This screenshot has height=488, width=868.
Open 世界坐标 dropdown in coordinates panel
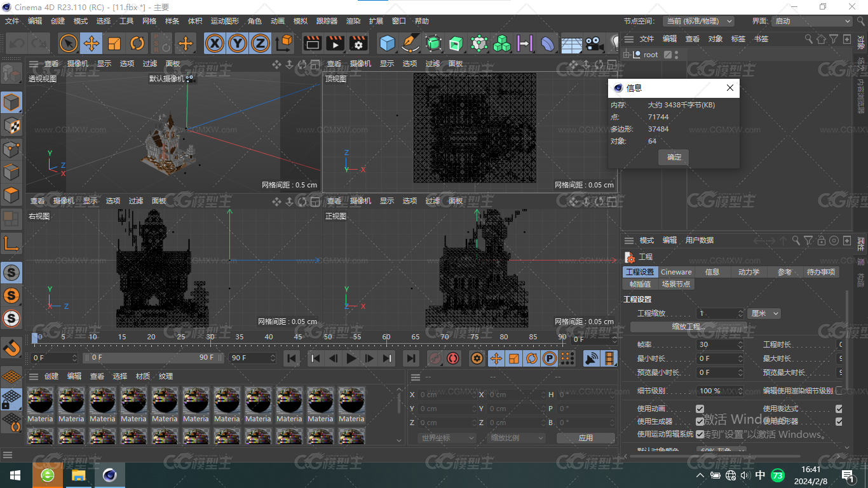coord(447,438)
